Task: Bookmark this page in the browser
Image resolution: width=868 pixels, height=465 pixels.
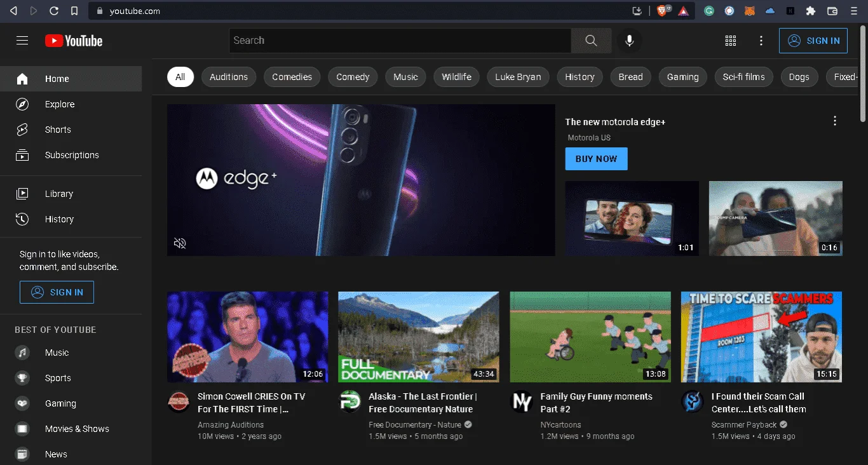Action: point(74,11)
